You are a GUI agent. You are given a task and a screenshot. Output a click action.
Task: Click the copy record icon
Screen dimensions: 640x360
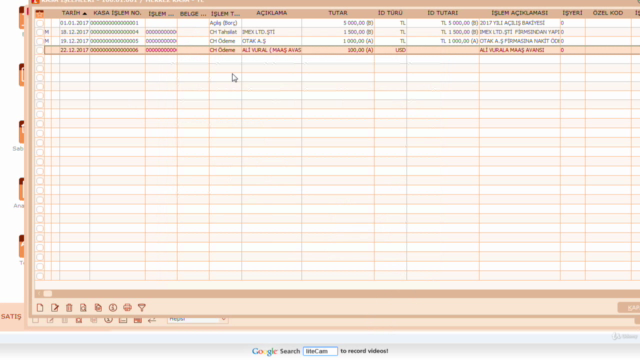click(x=98, y=308)
